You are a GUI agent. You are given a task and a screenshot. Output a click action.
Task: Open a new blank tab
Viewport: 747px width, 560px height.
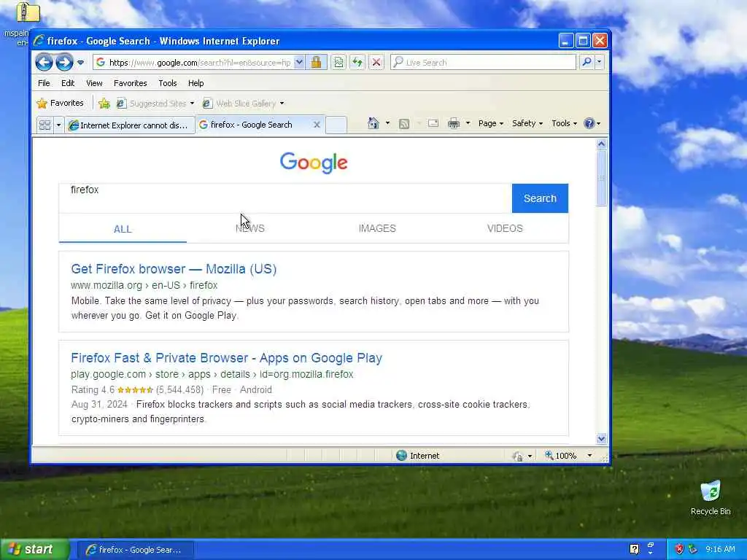(x=336, y=125)
